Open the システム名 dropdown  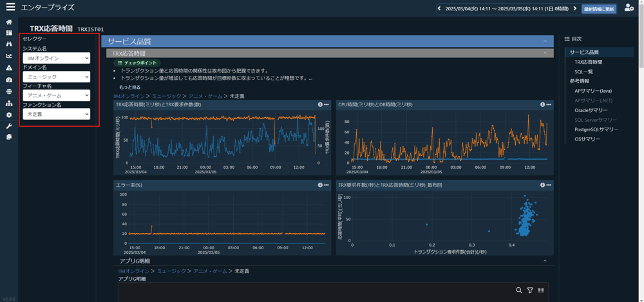56,58
